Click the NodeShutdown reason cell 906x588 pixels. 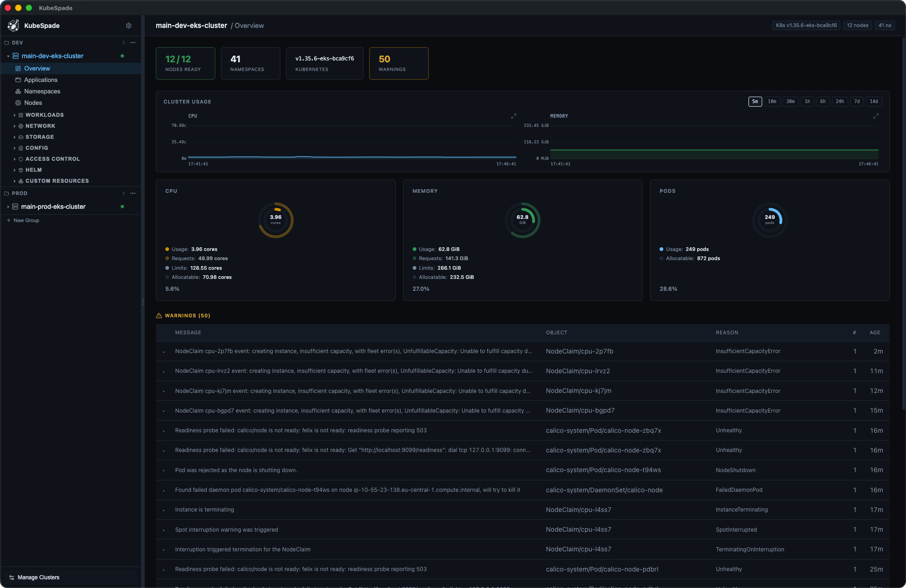click(x=736, y=470)
